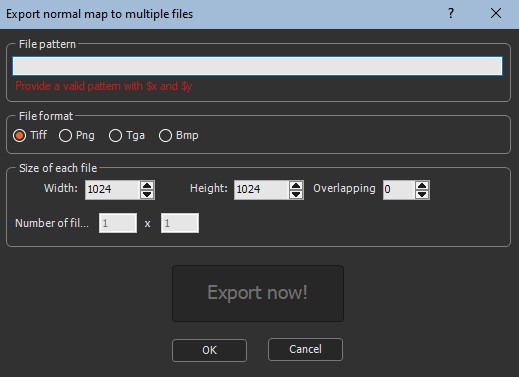Select the Bmp file format
The height and width of the screenshot is (377, 519).
click(179, 135)
